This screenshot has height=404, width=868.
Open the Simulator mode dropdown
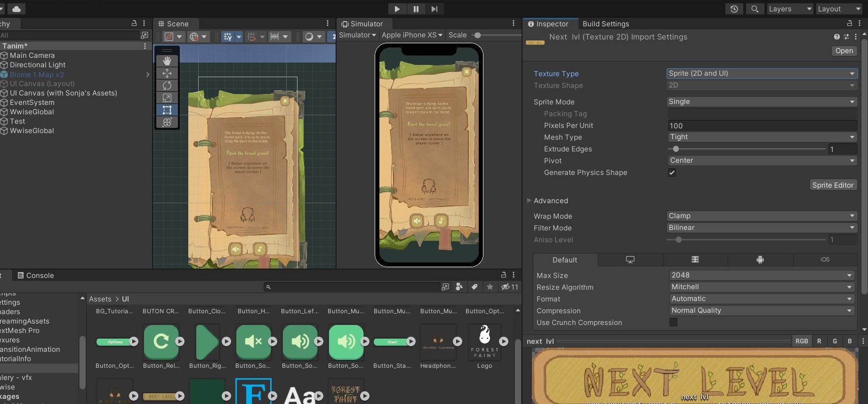coord(357,35)
